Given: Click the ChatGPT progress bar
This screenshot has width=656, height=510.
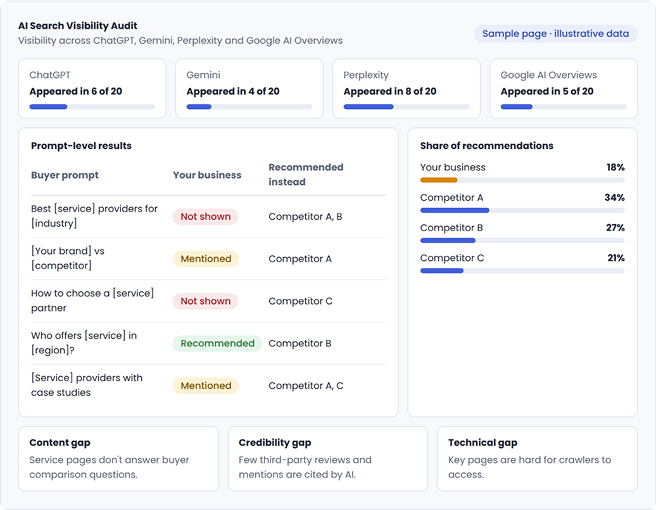Looking at the screenshot, I should pyautogui.click(x=92, y=107).
